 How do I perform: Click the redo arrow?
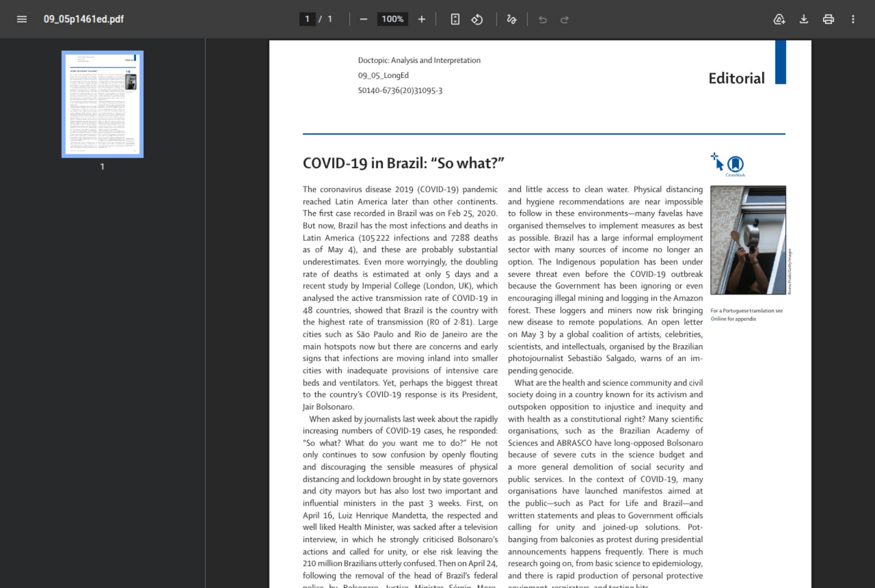(x=564, y=19)
